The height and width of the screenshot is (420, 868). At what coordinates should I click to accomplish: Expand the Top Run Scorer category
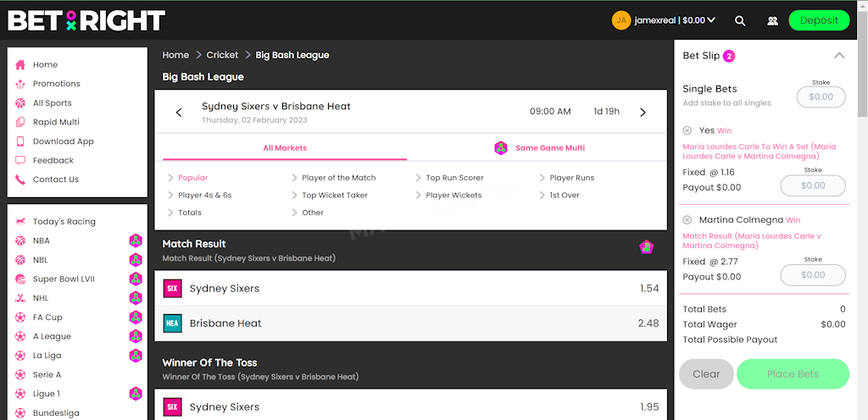pyautogui.click(x=449, y=178)
